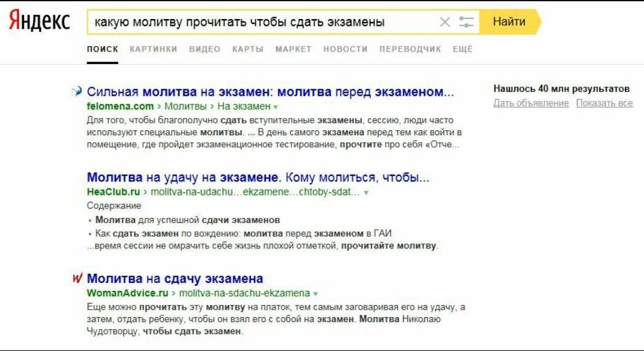Screen dimensions: 644x351
Task: Click the 'Нашлось 40 млн результатов' text
Action: tap(562, 89)
